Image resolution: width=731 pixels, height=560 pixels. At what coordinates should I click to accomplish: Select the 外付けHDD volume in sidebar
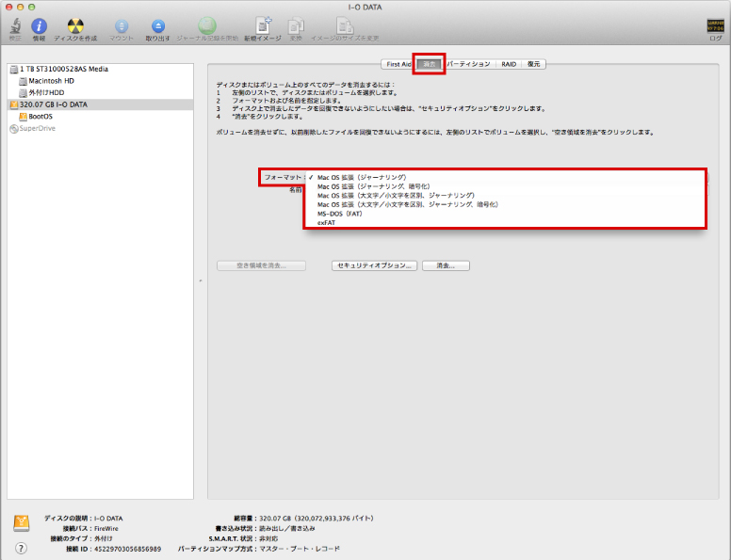click(x=48, y=93)
